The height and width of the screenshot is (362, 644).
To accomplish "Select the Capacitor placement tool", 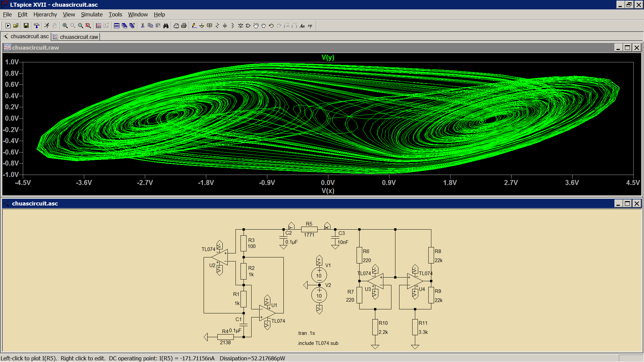I will click(x=225, y=25).
